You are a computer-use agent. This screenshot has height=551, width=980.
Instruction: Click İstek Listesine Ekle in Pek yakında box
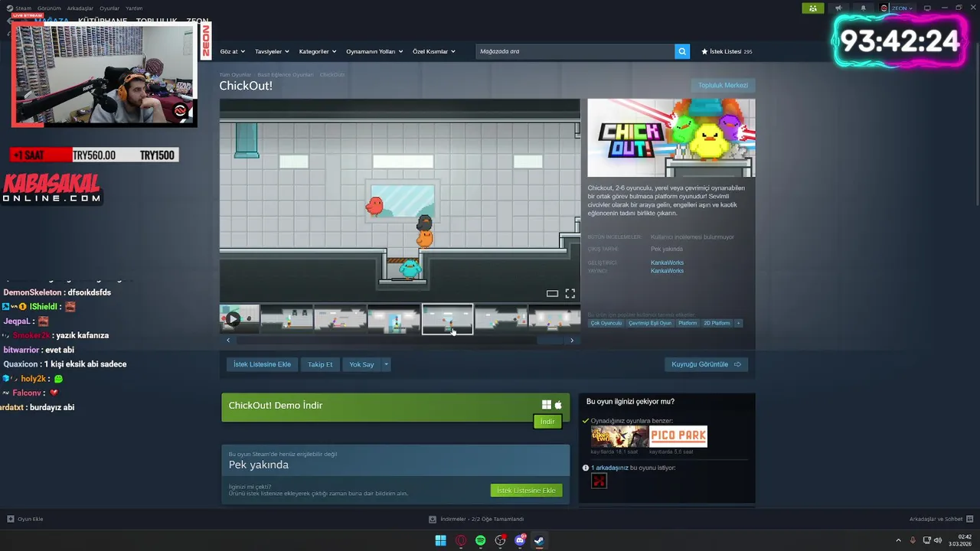coord(526,490)
